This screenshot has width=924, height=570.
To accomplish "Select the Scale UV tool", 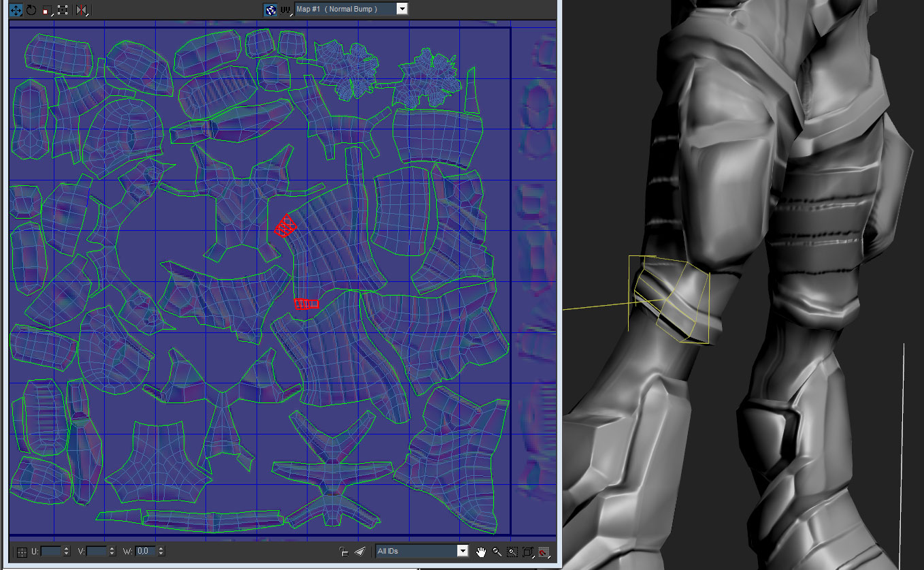I will (47, 10).
